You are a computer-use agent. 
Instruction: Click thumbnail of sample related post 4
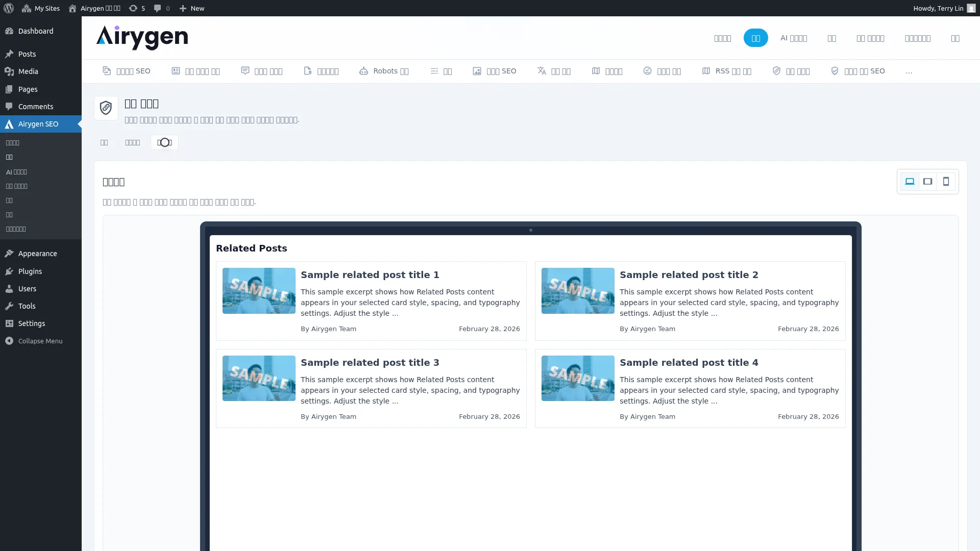[578, 378]
